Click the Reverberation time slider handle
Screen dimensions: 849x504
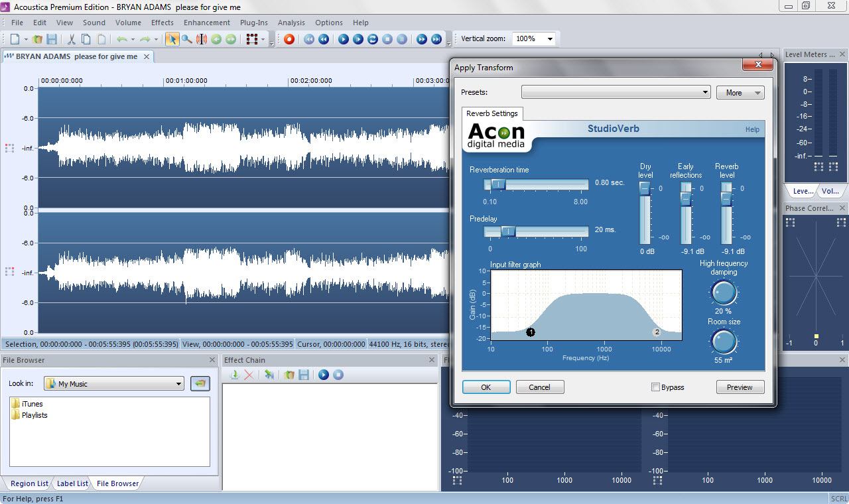point(498,184)
